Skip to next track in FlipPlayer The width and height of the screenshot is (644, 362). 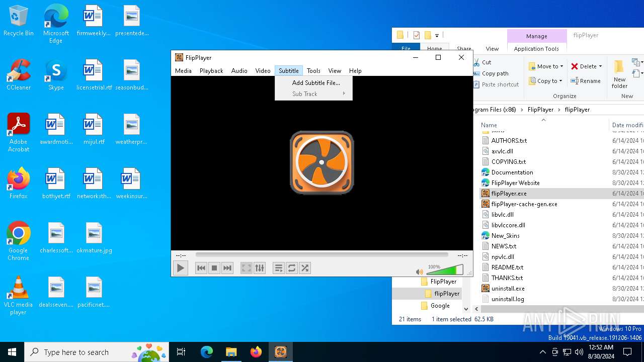pos(227,268)
